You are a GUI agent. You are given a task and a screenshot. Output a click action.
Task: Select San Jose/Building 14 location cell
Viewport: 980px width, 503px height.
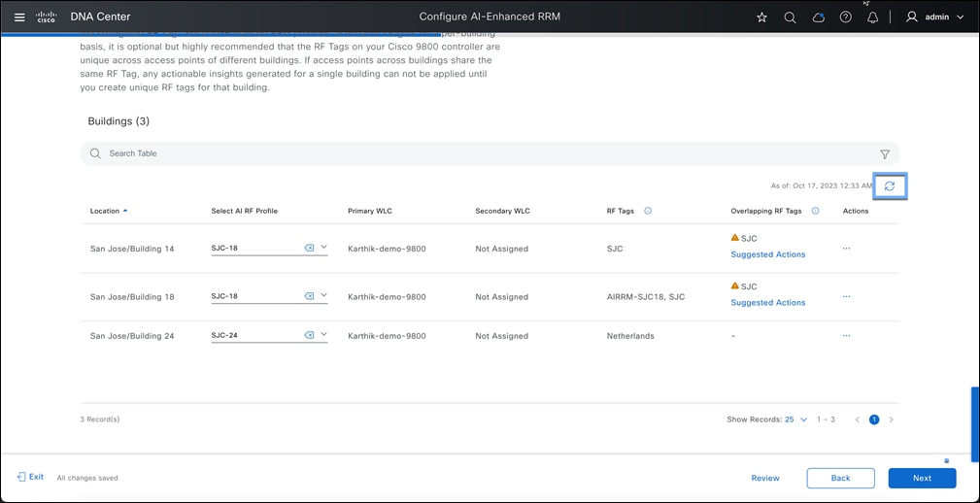[132, 249]
